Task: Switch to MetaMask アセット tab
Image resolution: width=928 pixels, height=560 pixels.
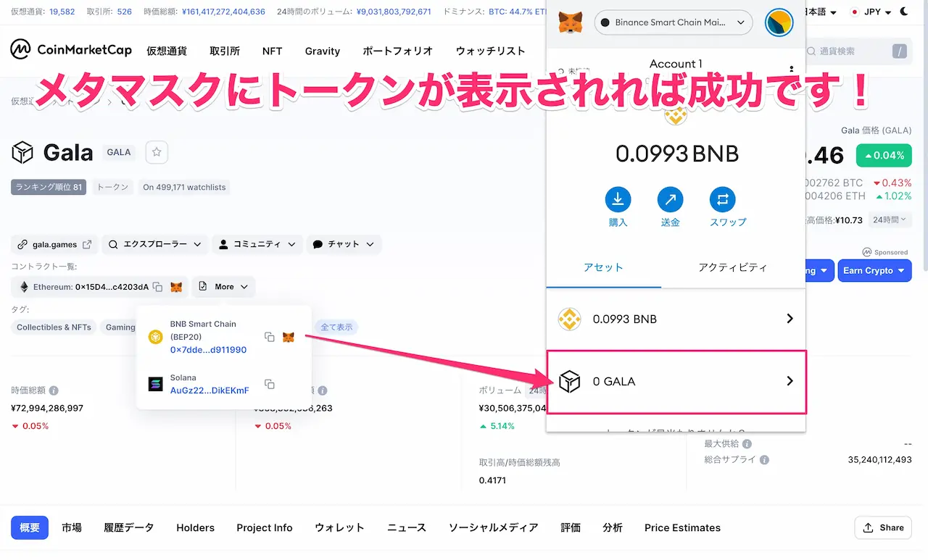Action: pyautogui.click(x=603, y=267)
